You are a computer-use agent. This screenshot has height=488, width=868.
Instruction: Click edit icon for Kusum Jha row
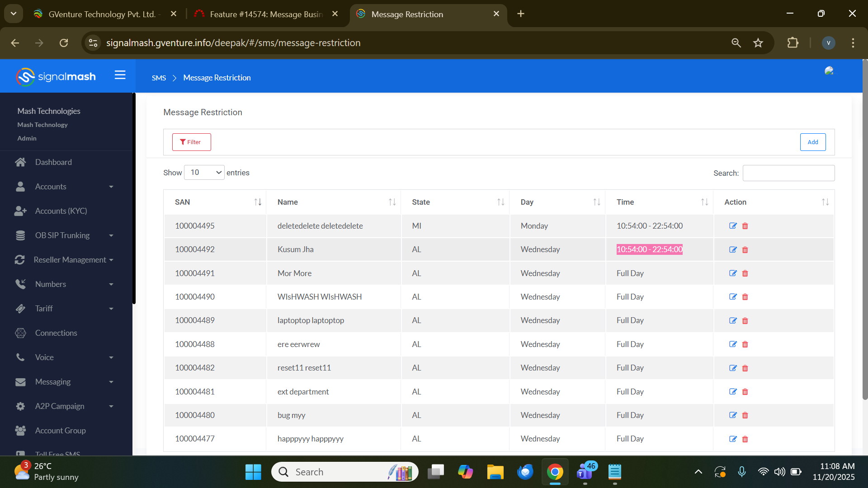coord(733,249)
